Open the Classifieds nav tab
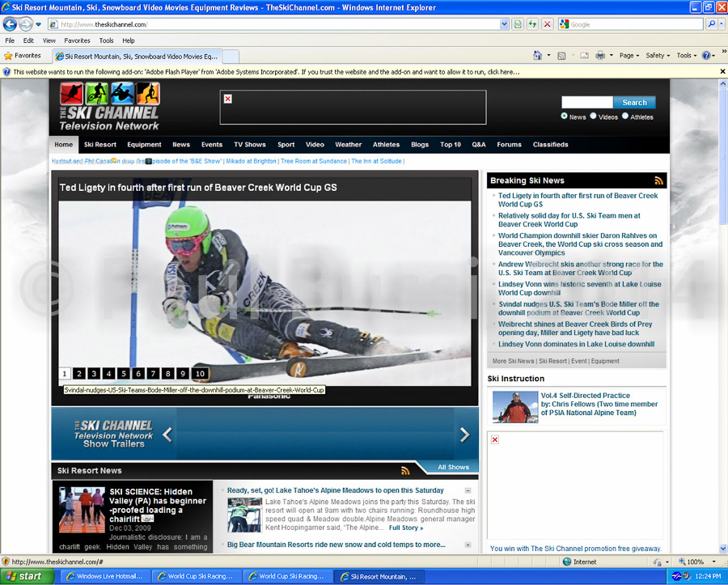 550,144
